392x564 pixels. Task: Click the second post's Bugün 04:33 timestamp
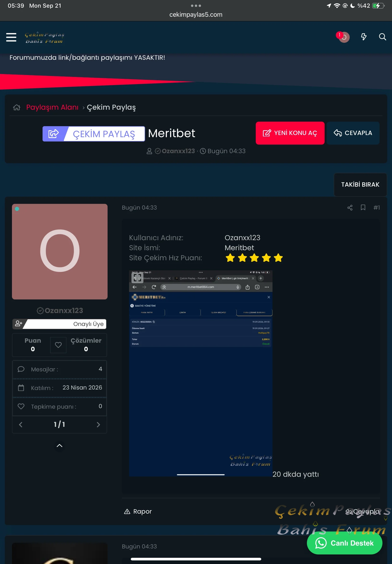pos(139,546)
